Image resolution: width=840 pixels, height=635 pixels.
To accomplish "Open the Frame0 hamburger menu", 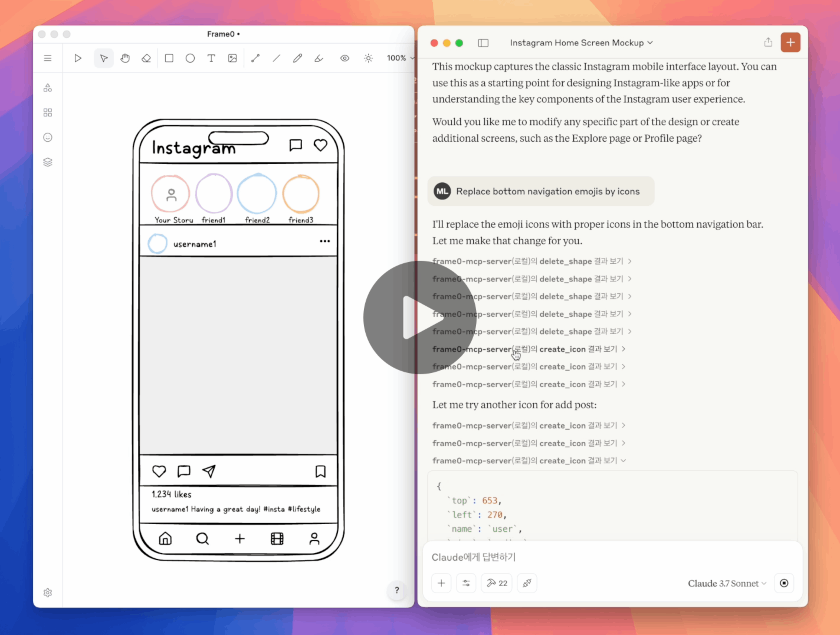I will (x=47, y=58).
